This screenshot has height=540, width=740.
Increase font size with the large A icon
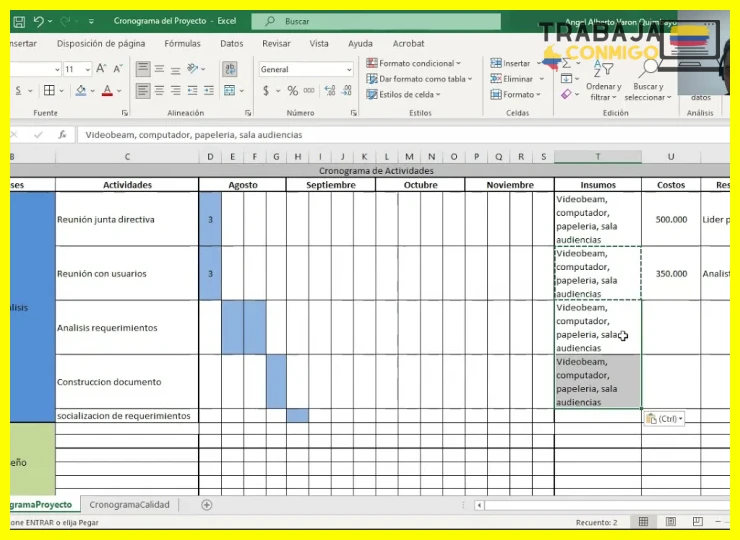(x=101, y=69)
